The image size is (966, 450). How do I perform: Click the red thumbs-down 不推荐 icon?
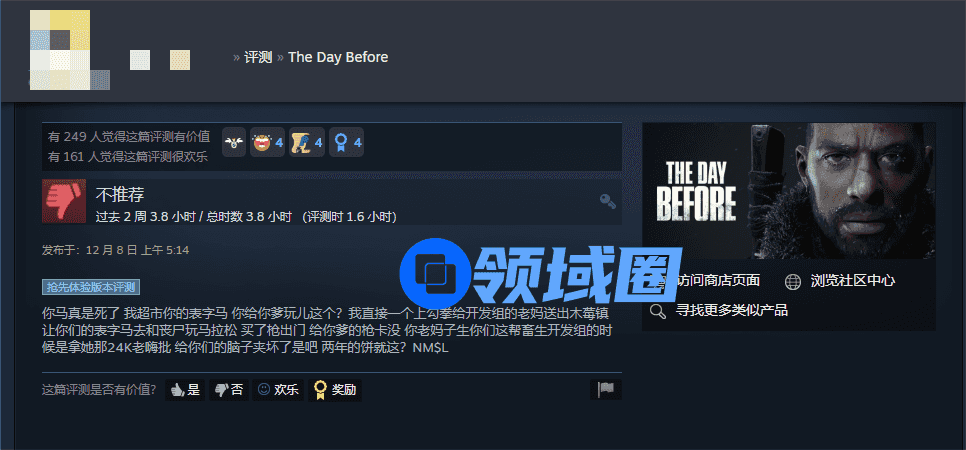click(64, 202)
